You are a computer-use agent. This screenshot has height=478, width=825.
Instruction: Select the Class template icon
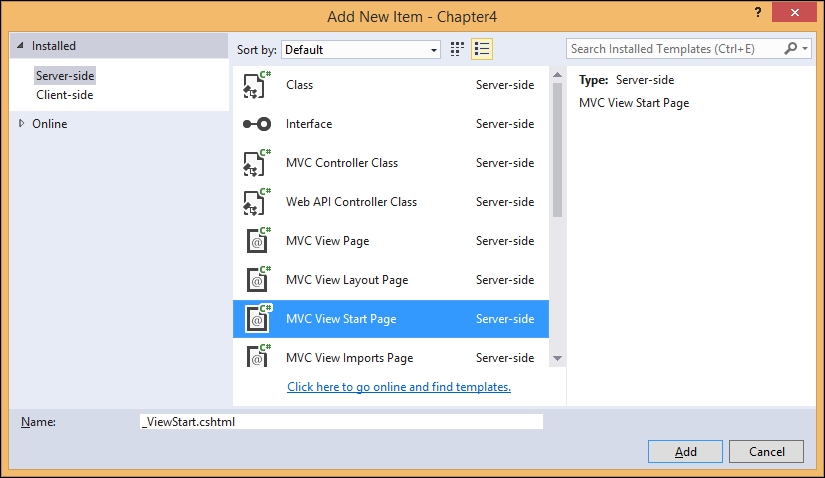click(x=257, y=85)
